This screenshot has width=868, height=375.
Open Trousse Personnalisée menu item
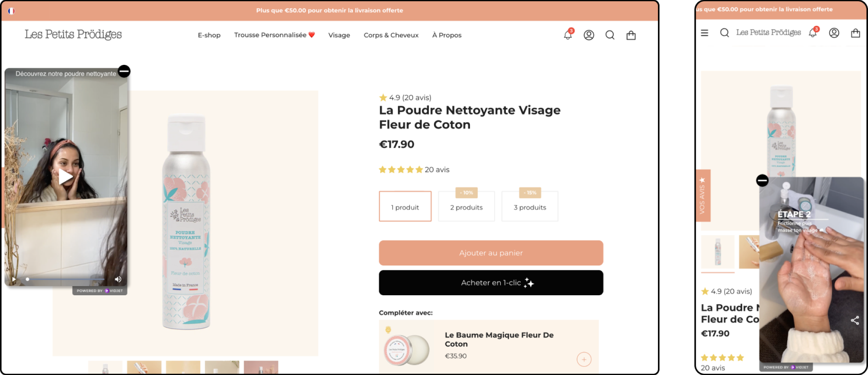click(274, 35)
